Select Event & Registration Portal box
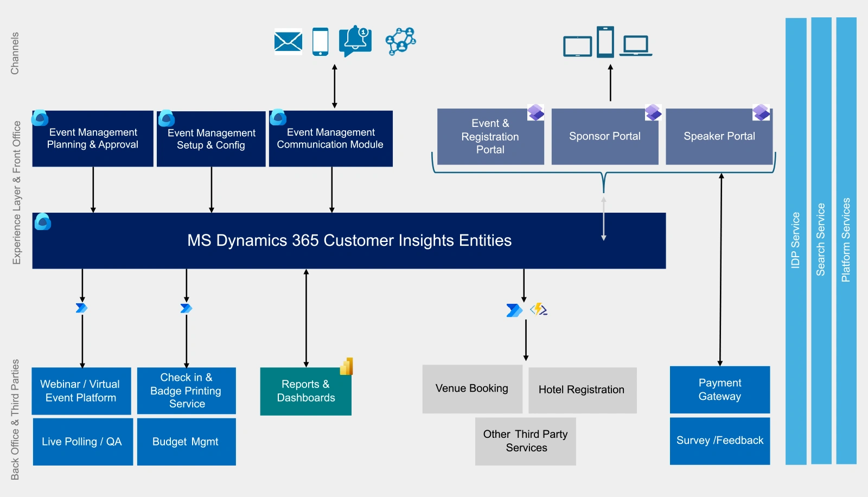Screen dimensions: 868x497 [x=490, y=137]
